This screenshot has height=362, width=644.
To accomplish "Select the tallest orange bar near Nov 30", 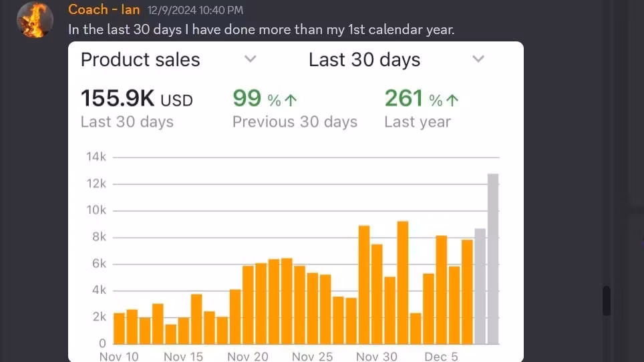I will pyautogui.click(x=403, y=283).
